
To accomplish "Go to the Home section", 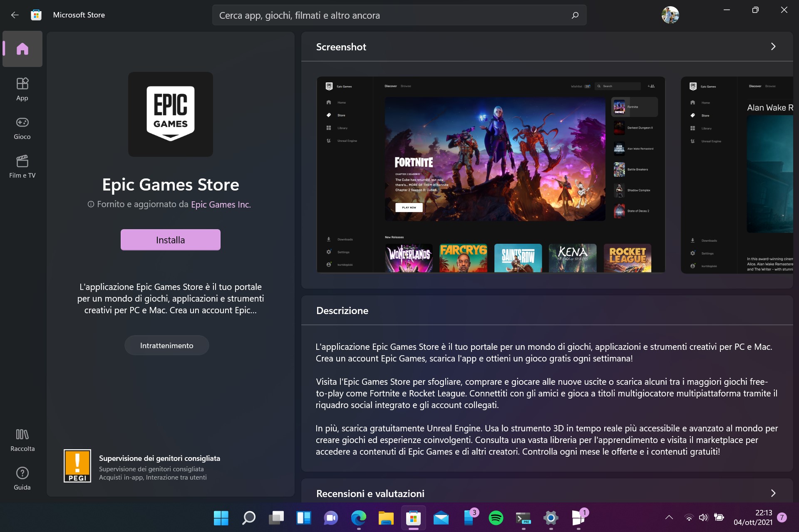I will [x=22, y=49].
